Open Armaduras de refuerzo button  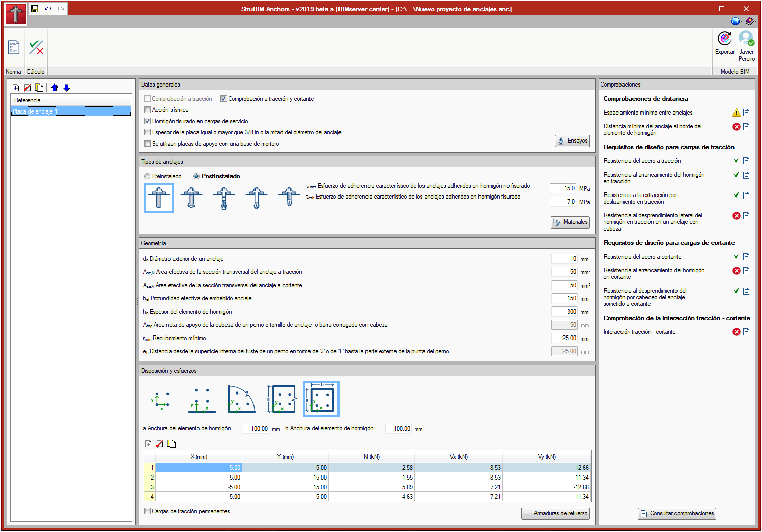[x=555, y=513]
